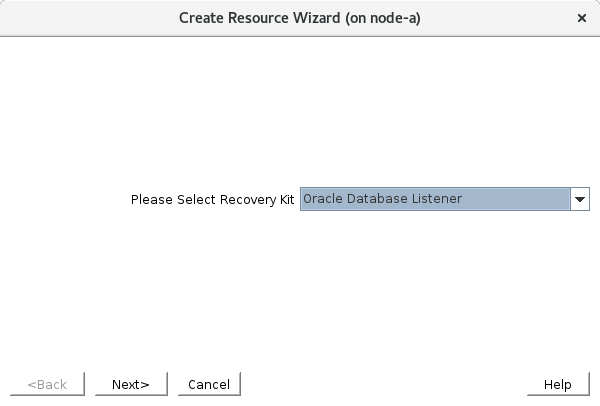600x406 pixels.
Task: Open Help for the wizard
Action: point(557,384)
